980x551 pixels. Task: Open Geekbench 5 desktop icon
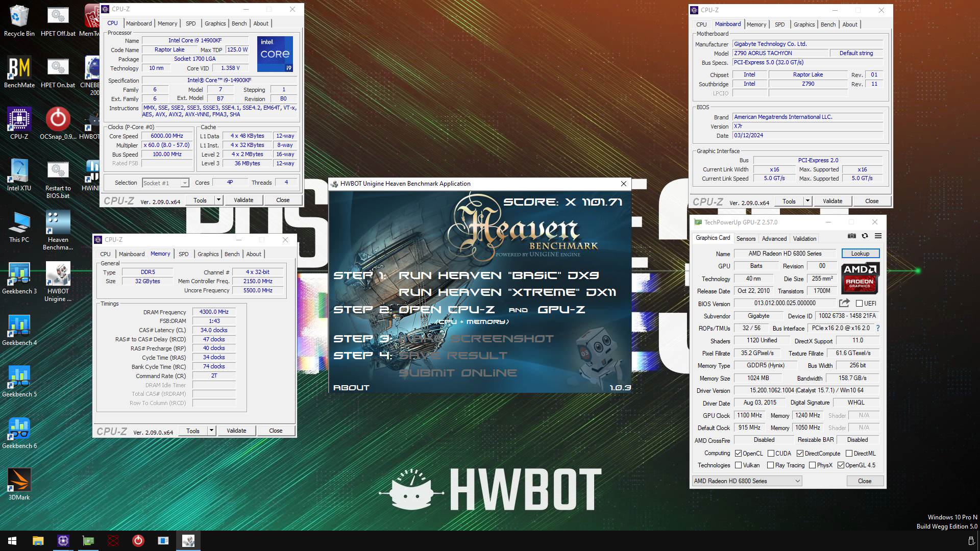coord(19,381)
